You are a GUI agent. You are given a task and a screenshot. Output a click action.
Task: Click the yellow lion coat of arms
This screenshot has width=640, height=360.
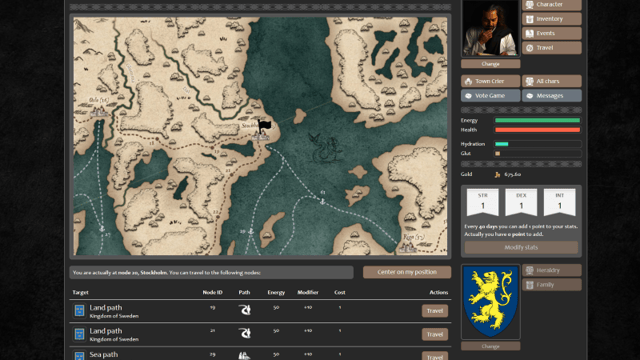(491, 302)
